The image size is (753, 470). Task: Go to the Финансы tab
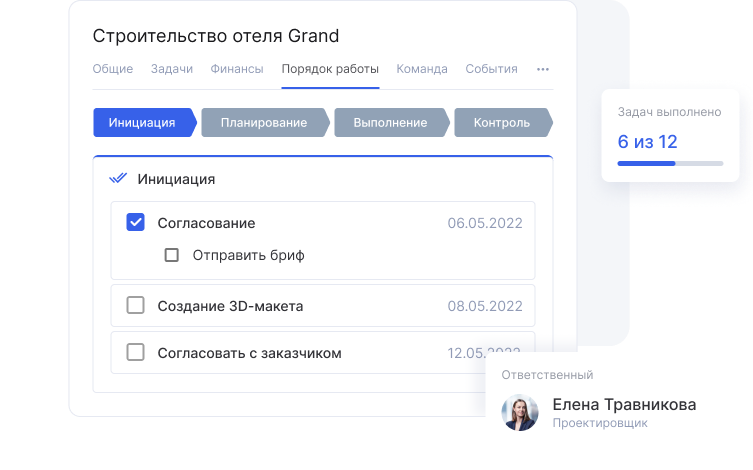click(237, 70)
